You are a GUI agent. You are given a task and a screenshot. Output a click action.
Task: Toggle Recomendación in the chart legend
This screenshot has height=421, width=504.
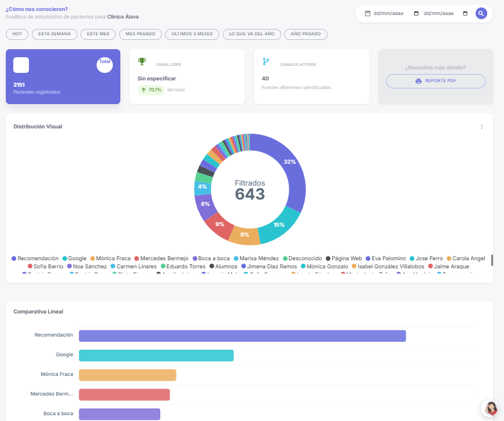pyautogui.click(x=35, y=258)
